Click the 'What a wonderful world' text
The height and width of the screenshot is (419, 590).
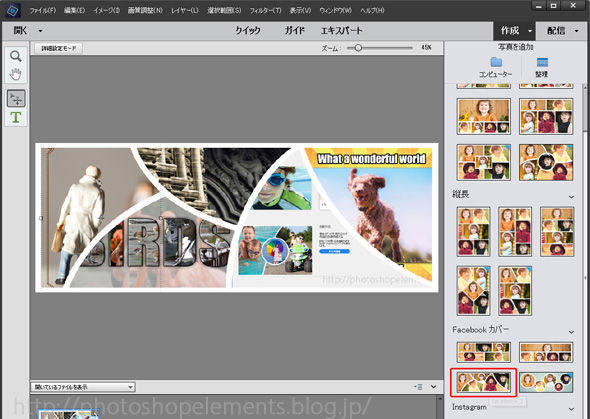pos(371,158)
